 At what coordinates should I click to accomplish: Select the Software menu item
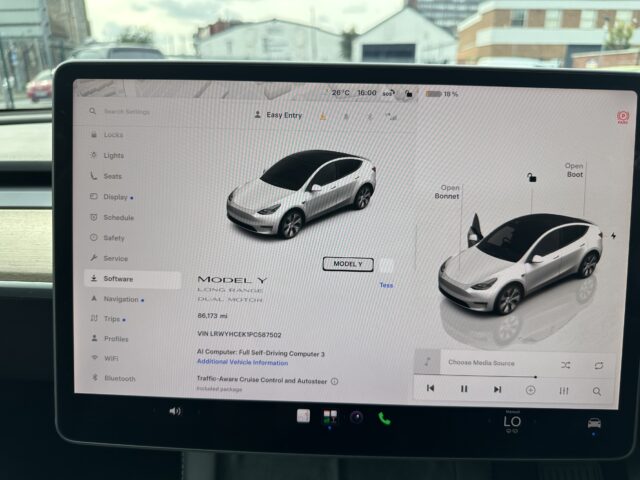133,279
